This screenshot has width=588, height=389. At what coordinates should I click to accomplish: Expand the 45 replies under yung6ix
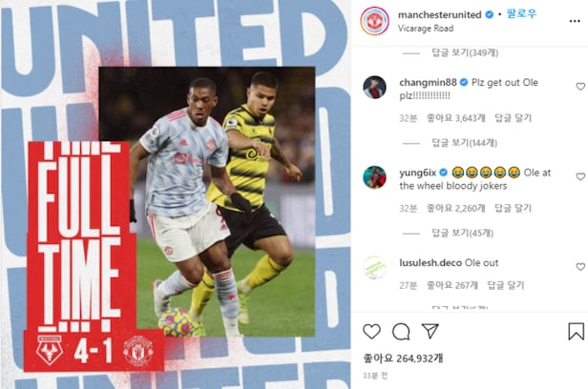462,234
